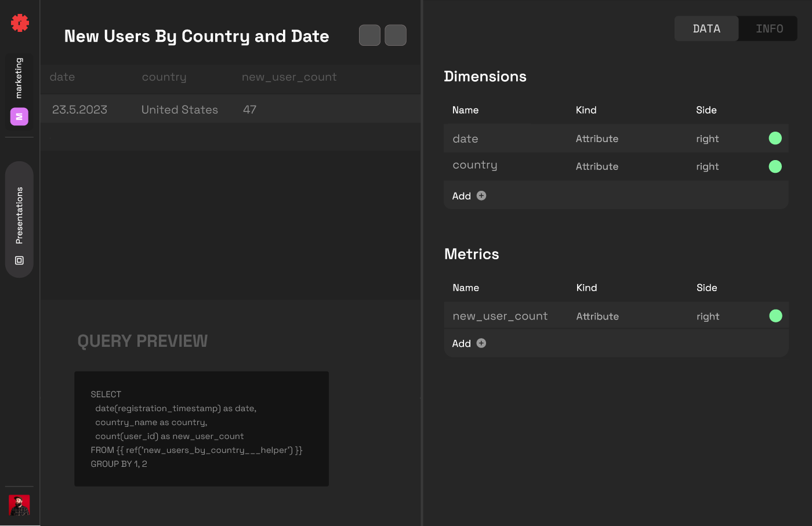This screenshot has width=812, height=526.
Task: Open the purple M marketing workspace icon
Action: (19, 117)
